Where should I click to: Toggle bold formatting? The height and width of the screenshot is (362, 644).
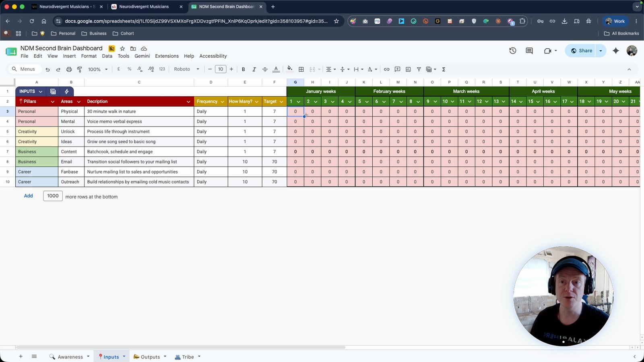click(243, 69)
